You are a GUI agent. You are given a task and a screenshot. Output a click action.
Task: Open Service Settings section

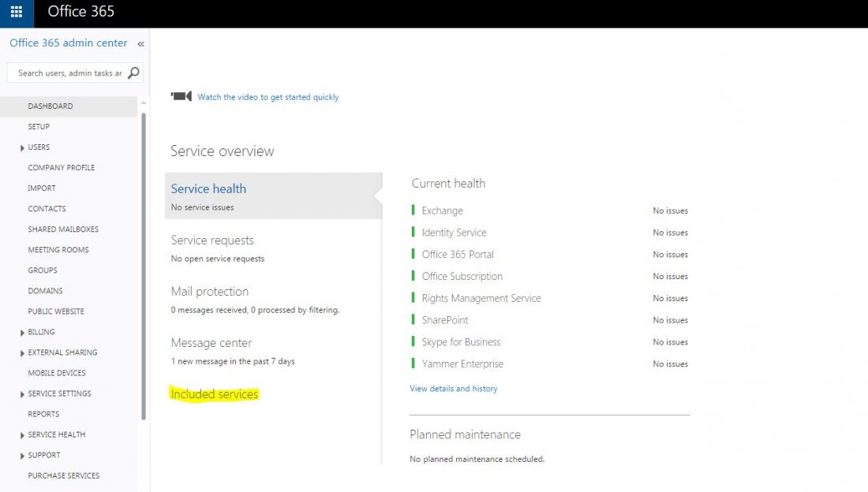[x=60, y=393]
